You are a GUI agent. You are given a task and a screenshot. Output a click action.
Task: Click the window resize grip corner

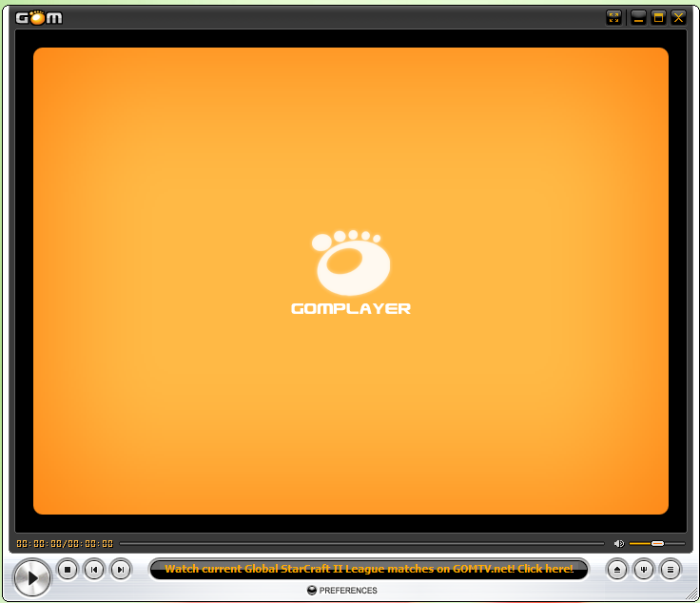tap(691, 593)
